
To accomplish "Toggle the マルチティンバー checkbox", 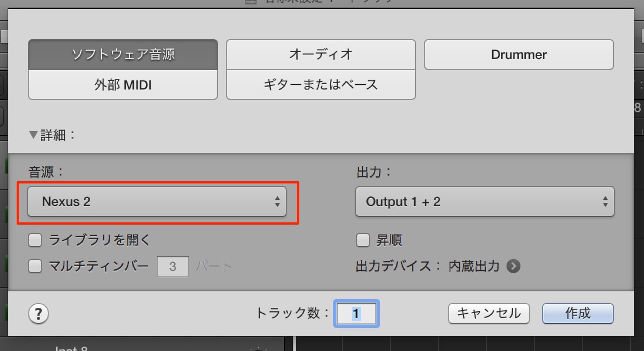I will tap(35, 266).
